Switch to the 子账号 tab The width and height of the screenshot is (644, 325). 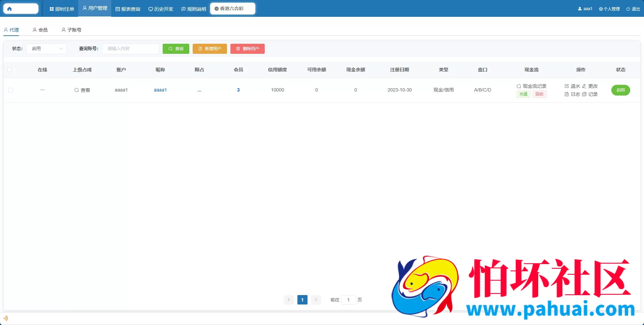coord(71,30)
